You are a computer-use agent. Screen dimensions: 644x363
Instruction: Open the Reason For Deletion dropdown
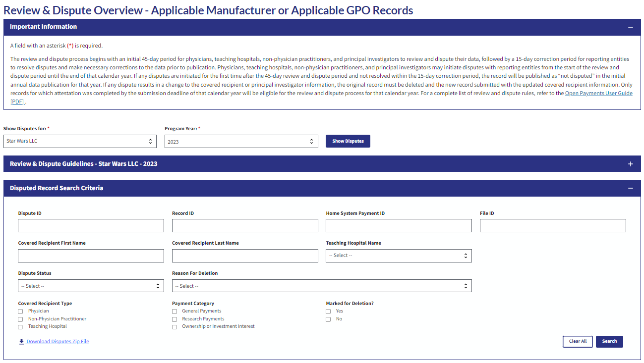click(x=321, y=286)
